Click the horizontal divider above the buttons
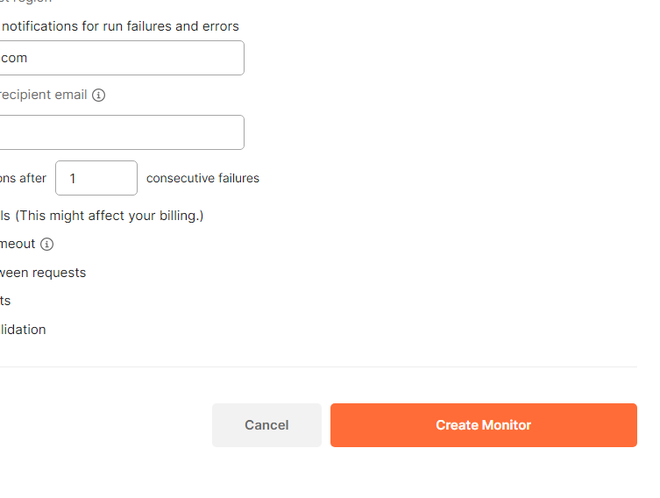This screenshot has height=498, width=660. pos(318,367)
